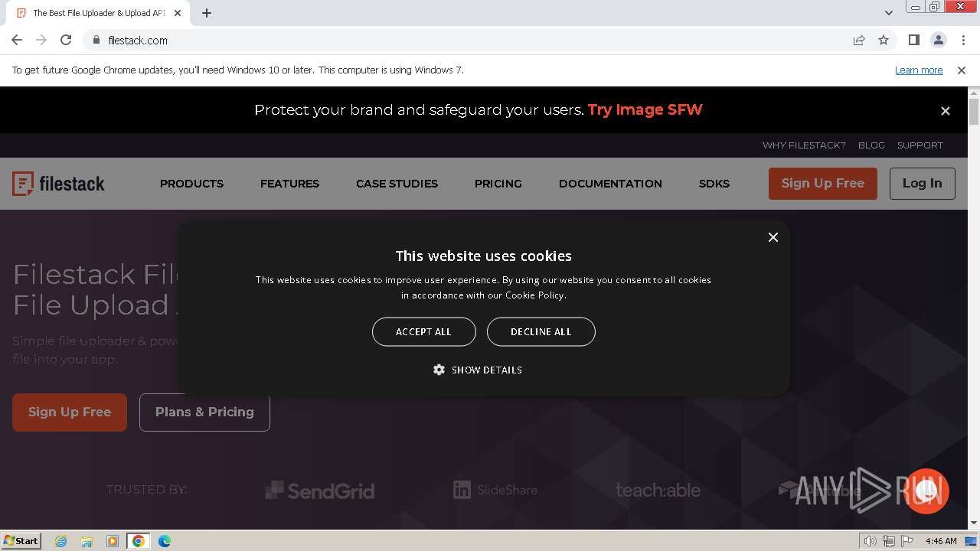Open the PRODUCTS menu
Image resolution: width=980 pixels, height=551 pixels.
[x=191, y=184]
